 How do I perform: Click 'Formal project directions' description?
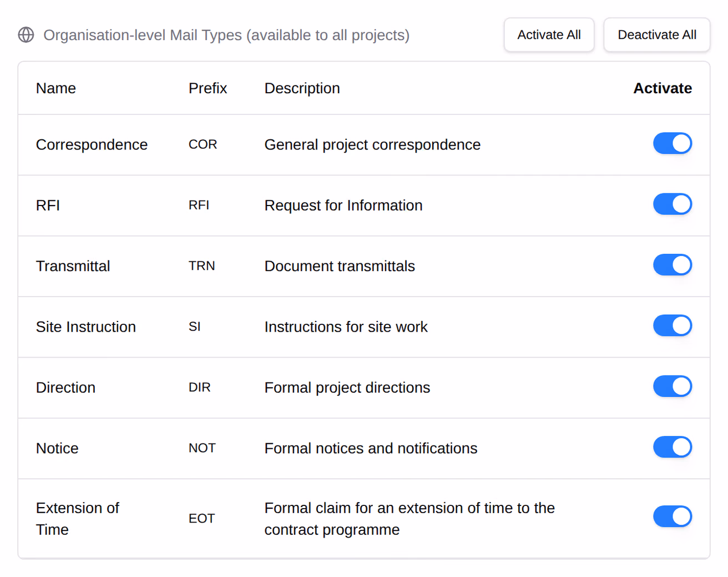(347, 388)
